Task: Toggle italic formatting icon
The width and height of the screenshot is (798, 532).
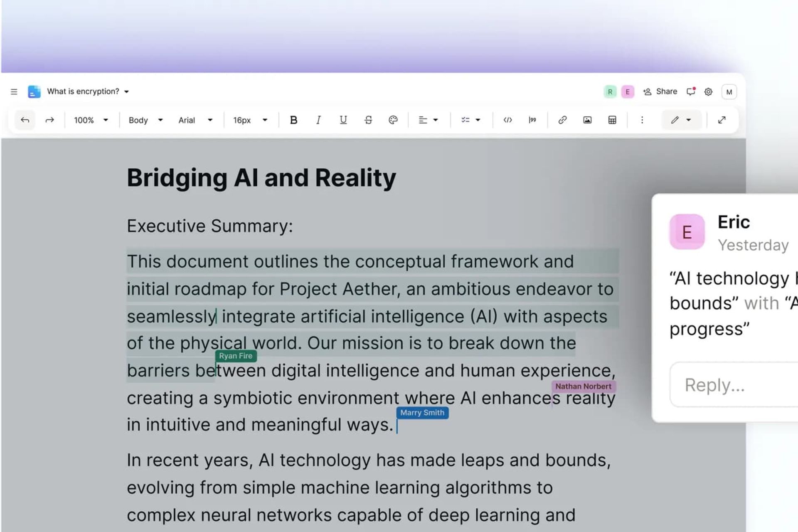Action: click(318, 120)
